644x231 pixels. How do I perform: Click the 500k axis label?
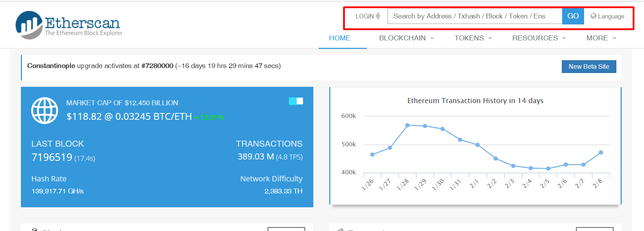point(348,144)
